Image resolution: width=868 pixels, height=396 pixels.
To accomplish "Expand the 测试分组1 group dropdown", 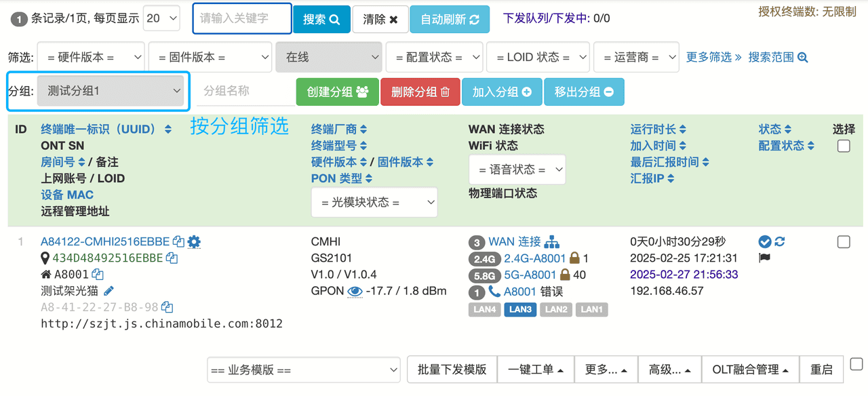I will pyautogui.click(x=111, y=91).
